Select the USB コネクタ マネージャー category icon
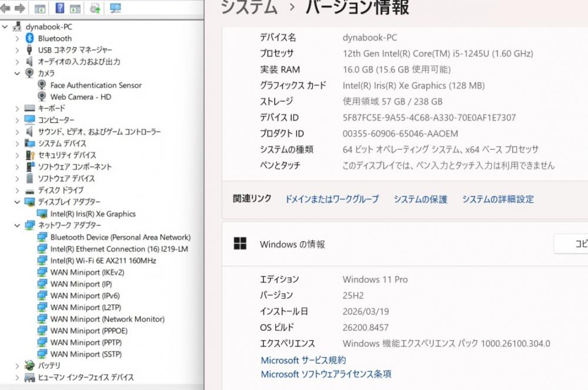The image size is (588, 390). point(29,50)
